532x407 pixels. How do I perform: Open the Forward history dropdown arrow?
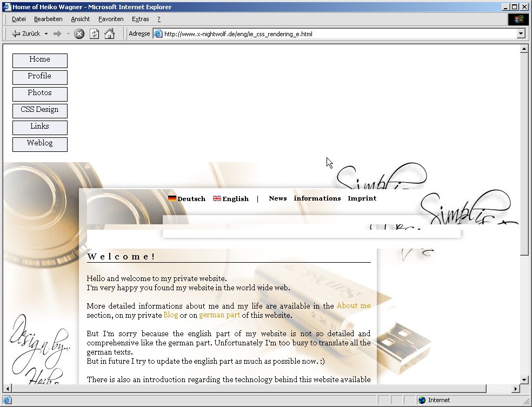68,34
